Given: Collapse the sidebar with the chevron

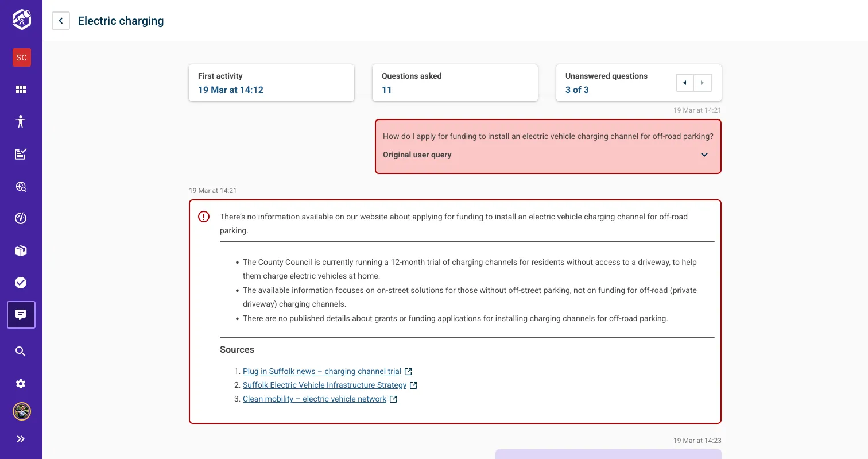Looking at the screenshot, I should [x=21, y=438].
